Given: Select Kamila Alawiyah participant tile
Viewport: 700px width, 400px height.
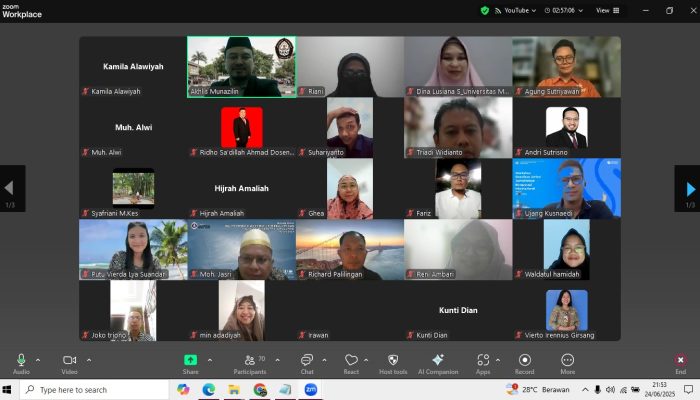Looking at the screenshot, I should [x=133, y=67].
